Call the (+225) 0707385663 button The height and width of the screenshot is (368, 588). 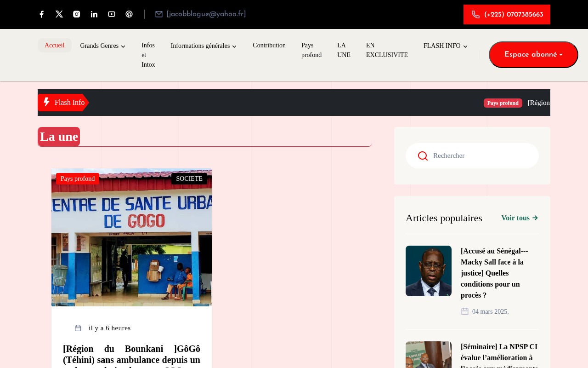[507, 15]
